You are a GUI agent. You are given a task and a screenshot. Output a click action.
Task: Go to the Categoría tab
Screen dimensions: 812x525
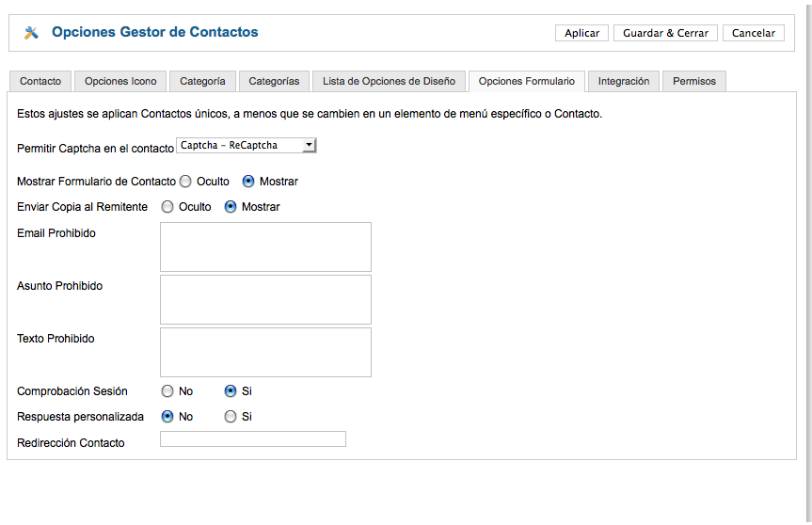(202, 81)
